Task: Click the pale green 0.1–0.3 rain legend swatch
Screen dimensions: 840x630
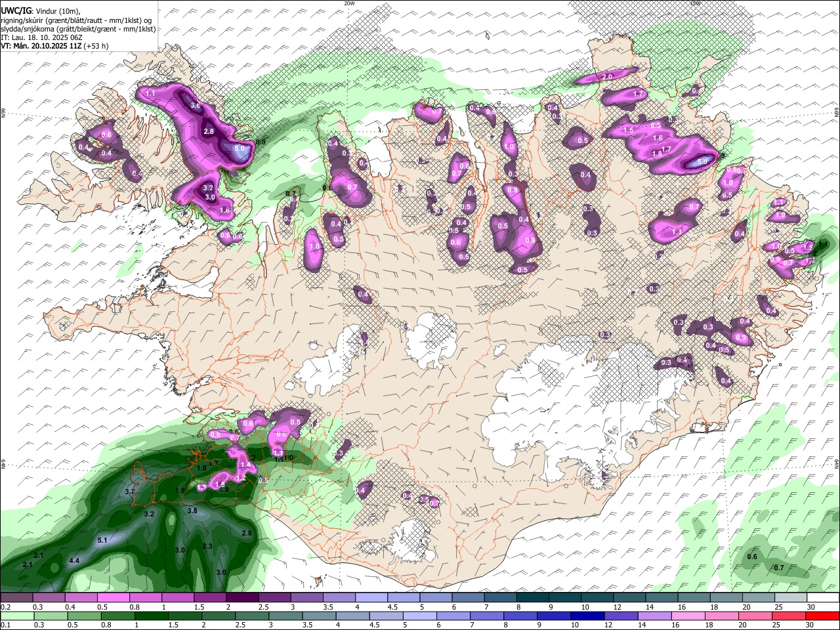Action: point(16,616)
